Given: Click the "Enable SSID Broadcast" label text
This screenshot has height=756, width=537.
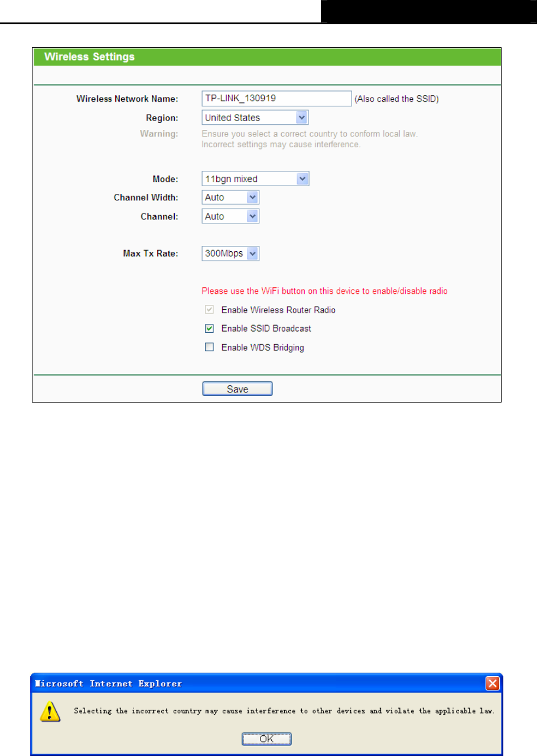Looking at the screenshot, I should 266,328.
